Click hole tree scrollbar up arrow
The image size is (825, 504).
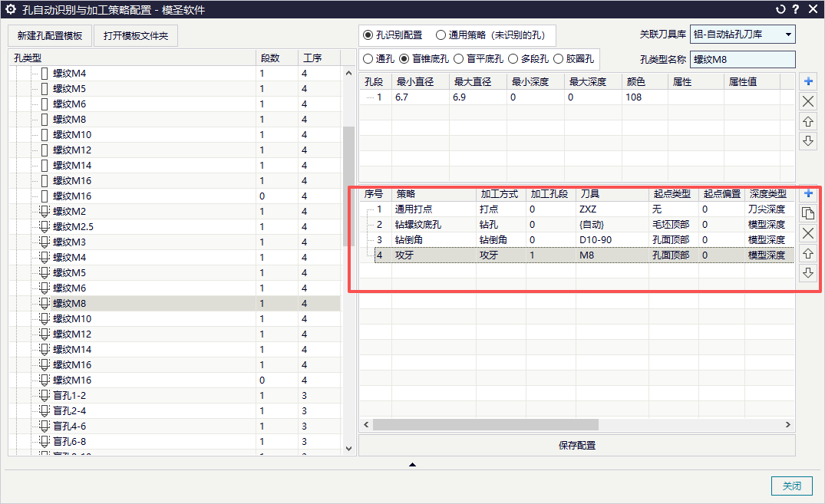tap(348, 74)
